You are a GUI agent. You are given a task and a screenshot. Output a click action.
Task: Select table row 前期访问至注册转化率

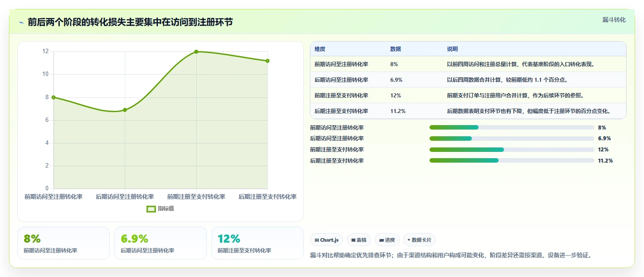click(x=468, y=64)
